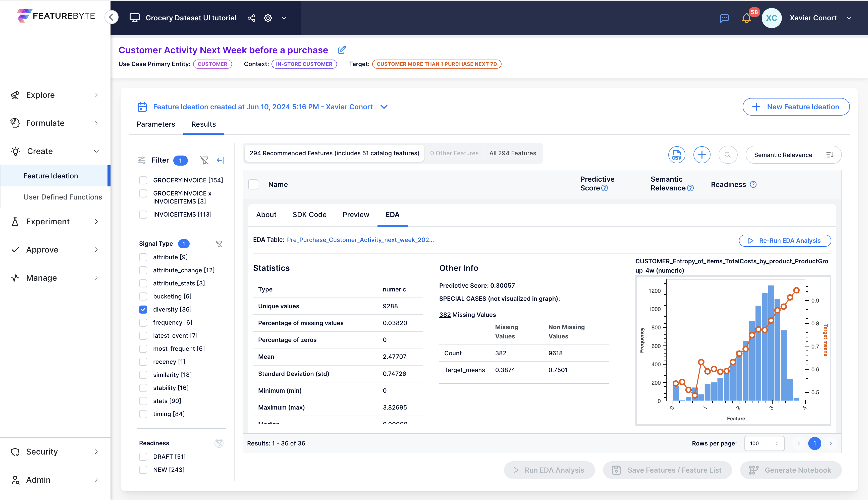Click the circular plus add button
The width and height of the screenshot is (868, 500).
coord(701,155)
